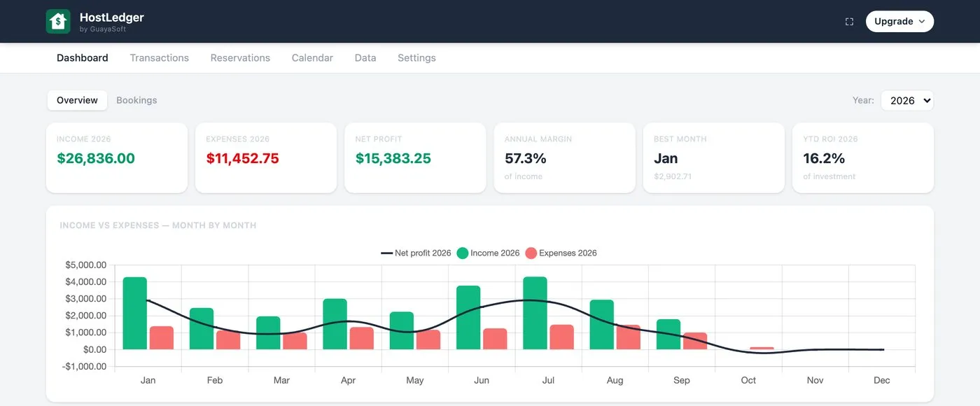980x406 pixels.
Task: Click the May green income bar
Action: pyautogui.click(x=402, y=330)
